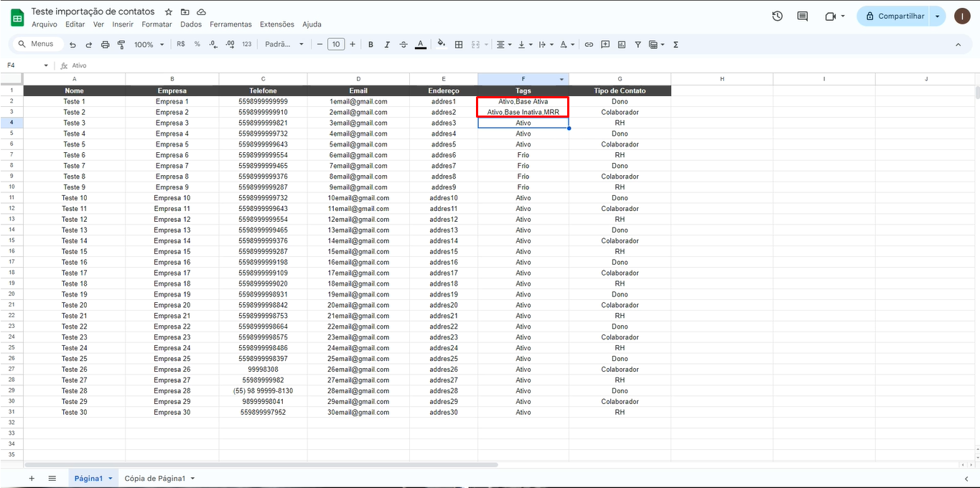Open the zoom 100% dropdown
Viewport: 980px width, 488px height.
pos(150,44)
